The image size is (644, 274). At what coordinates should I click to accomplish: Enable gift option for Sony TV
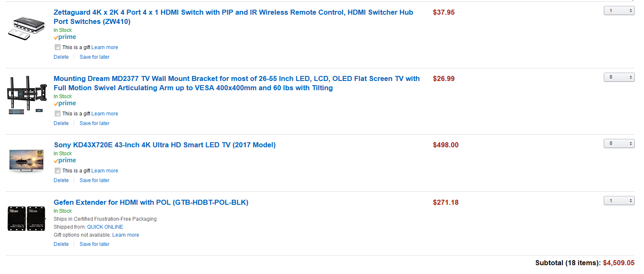[x=57, y=171]
